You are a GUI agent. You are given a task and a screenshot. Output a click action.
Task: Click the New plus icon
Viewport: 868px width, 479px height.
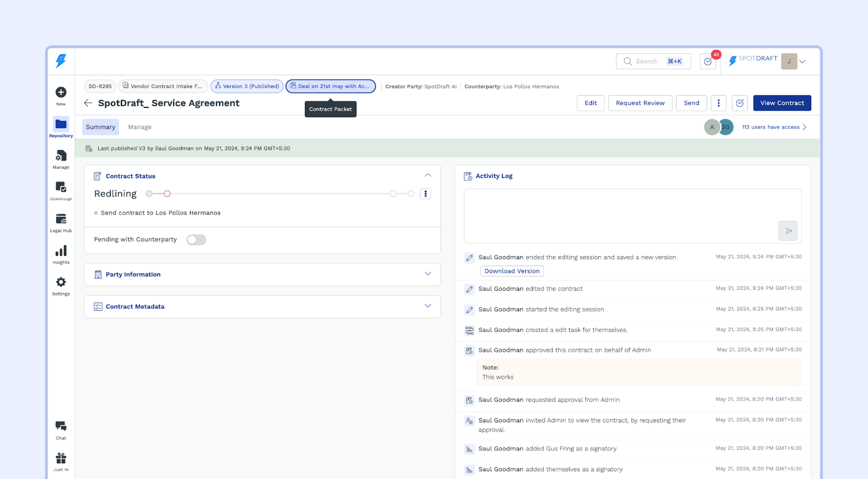(x=61, y=93)
